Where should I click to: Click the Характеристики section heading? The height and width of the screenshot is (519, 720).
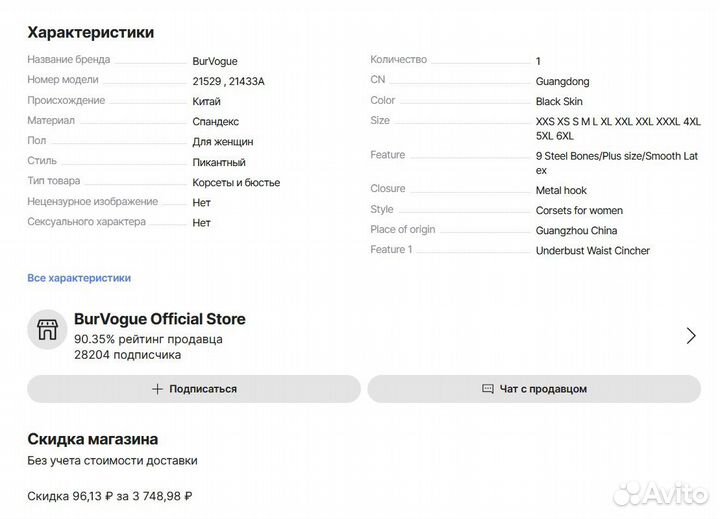91,32
